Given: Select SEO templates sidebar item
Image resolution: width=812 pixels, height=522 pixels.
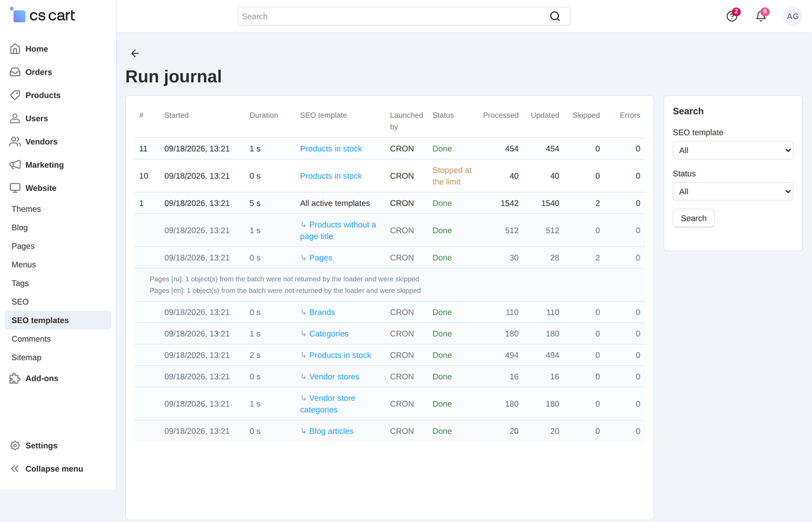Looking at the screenshot, I should coord(58,320).
